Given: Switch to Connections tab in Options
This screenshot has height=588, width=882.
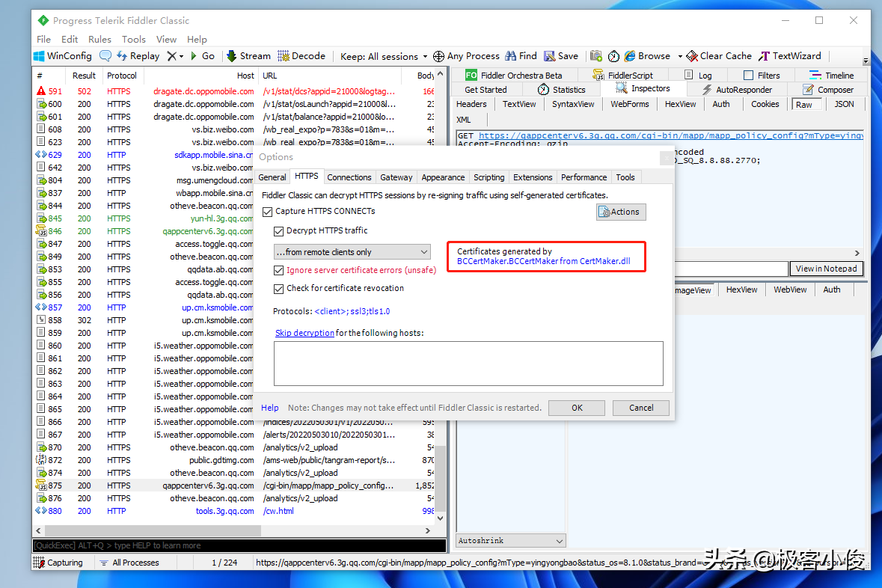Looking at the screenshot, I should [x=349, y=177].
